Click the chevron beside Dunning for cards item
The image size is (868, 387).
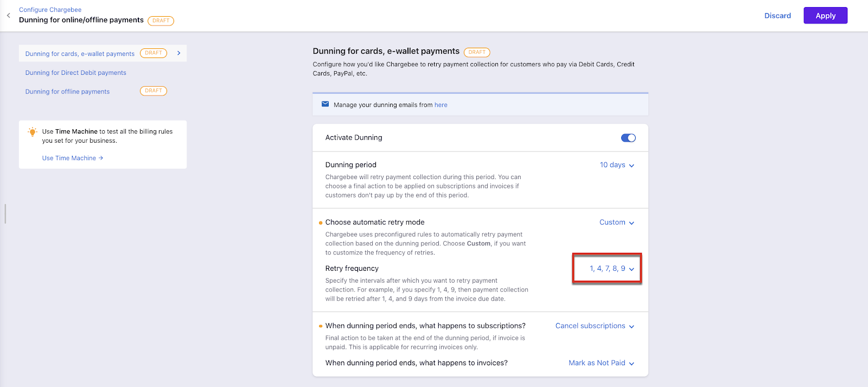[178, 53]
